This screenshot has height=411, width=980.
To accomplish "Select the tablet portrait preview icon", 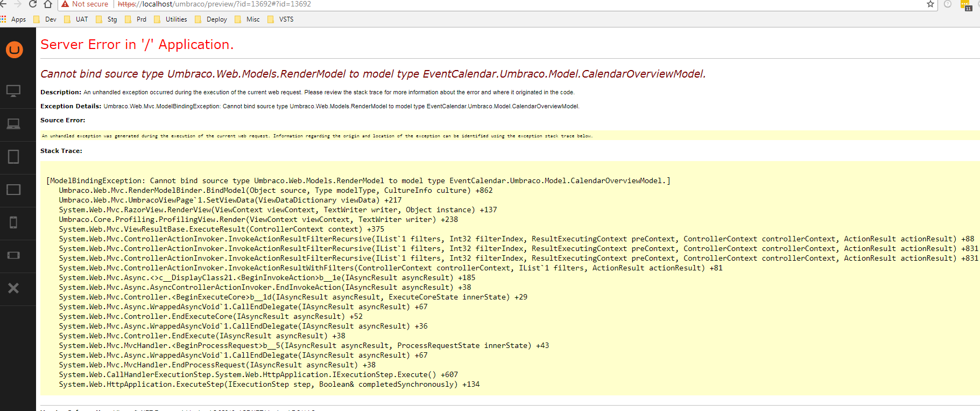I will (x=13, y=157).
